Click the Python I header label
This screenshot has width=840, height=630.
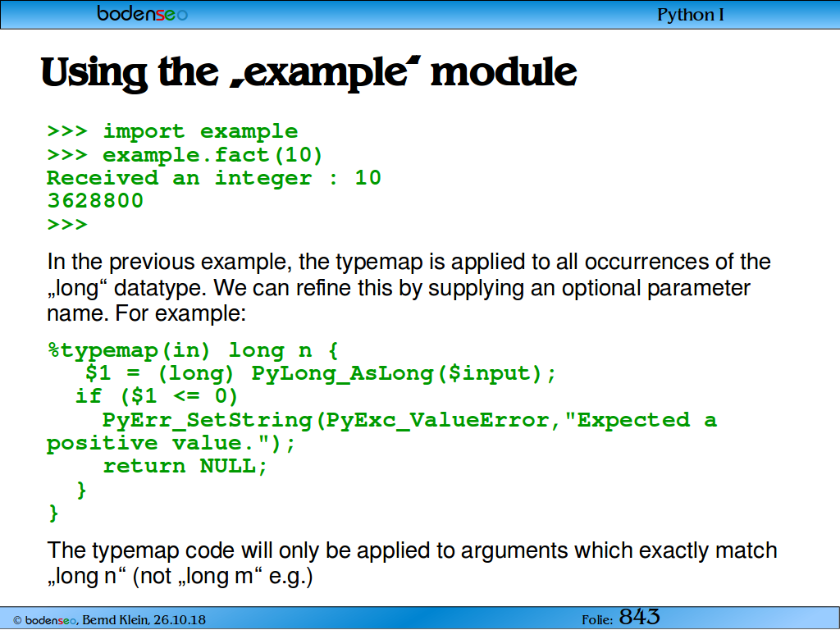click(691, 15)
